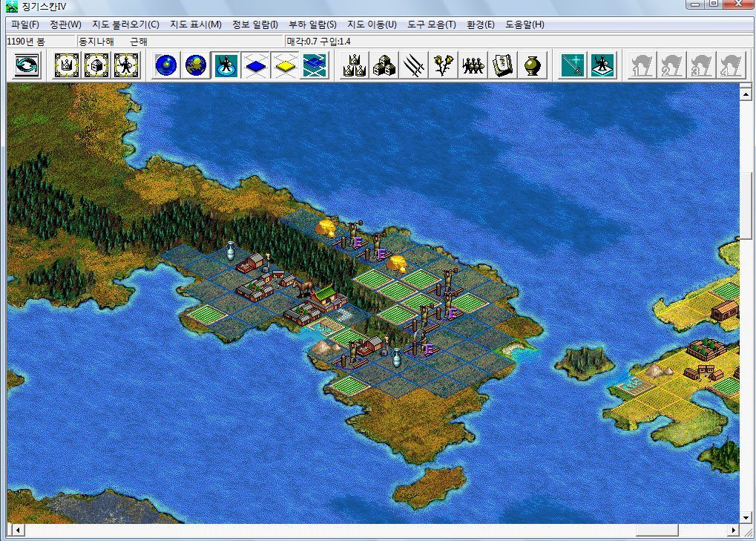Click the horizontal scrollbar left arrow
Viewport: 756px width, 541px height.
pyautogui.click(x=17, y=531)
